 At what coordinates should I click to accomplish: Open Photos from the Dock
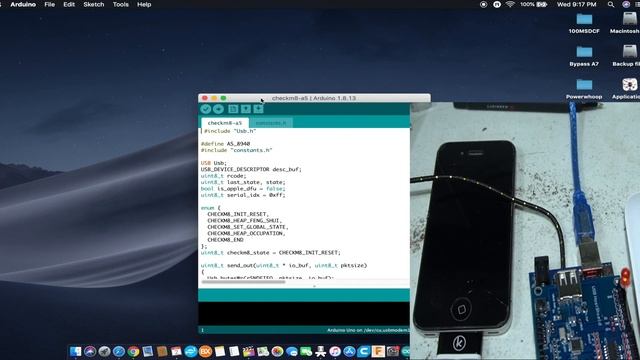click(x=277, y=351)
